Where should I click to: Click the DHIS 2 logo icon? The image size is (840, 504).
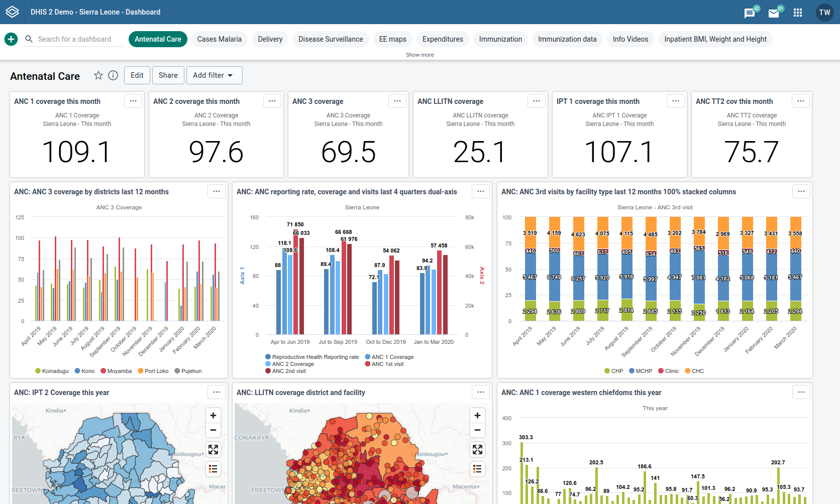point(12,12)
